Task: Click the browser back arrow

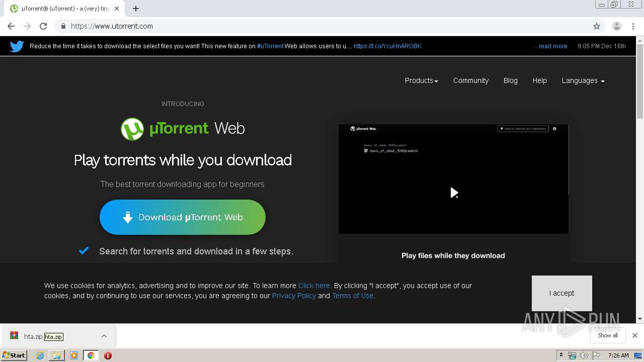Action: pyautogui.click(x=11, y=26)
